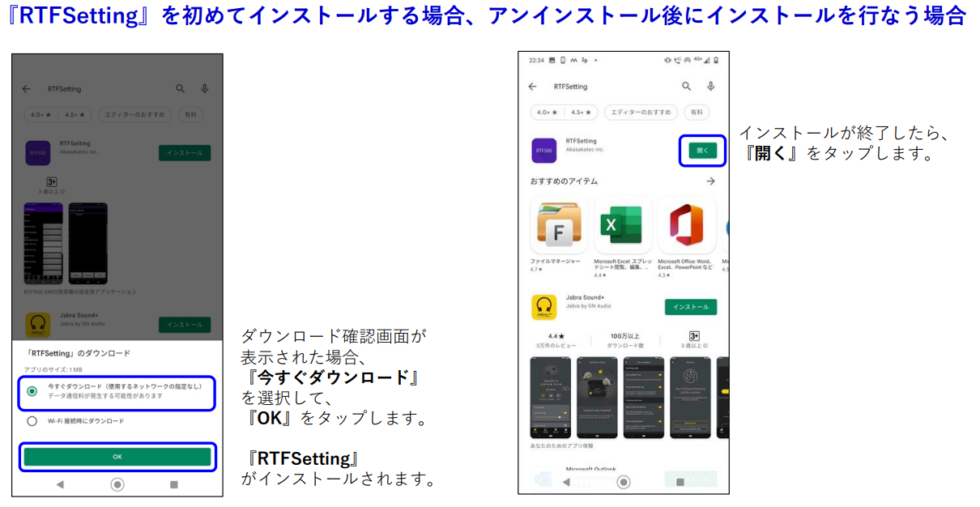Tap Jabra Sound+ icon above 4.4★ rating
This screenshot has height=507, width=980.
[544, 307]
